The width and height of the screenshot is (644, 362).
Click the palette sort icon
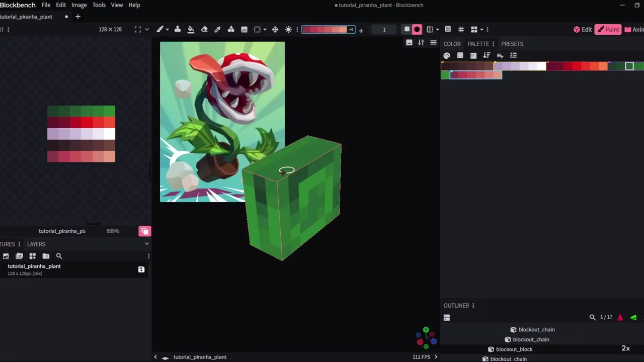487,55
